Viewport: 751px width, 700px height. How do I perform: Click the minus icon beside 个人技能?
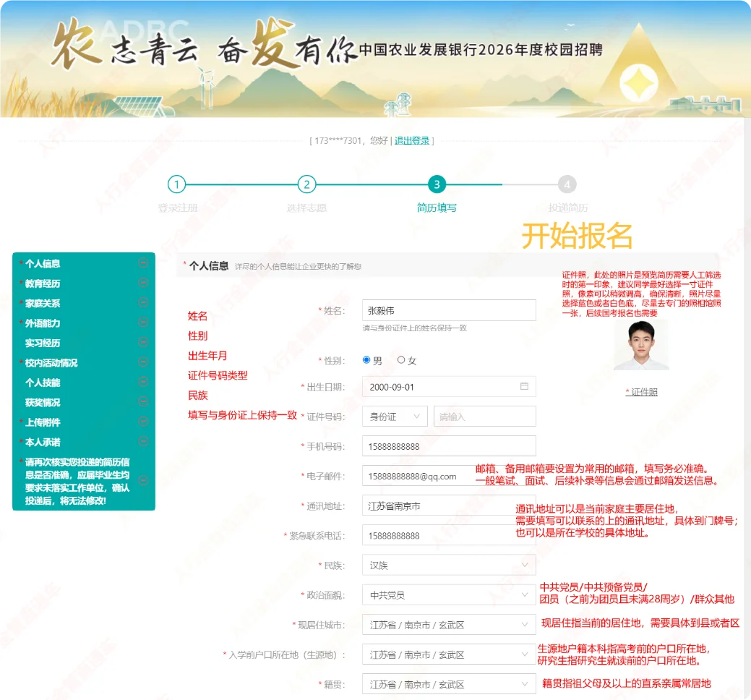[x=143, y=382]
